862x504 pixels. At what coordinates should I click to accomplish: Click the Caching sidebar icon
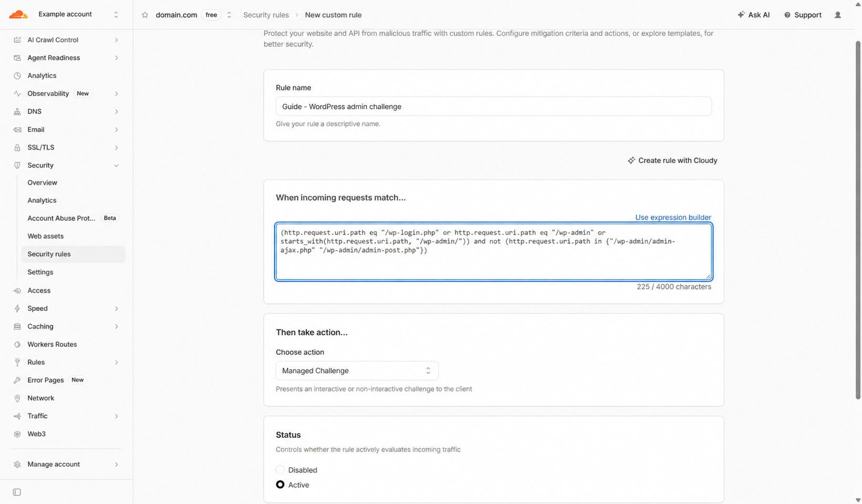[x=17, y=326]
